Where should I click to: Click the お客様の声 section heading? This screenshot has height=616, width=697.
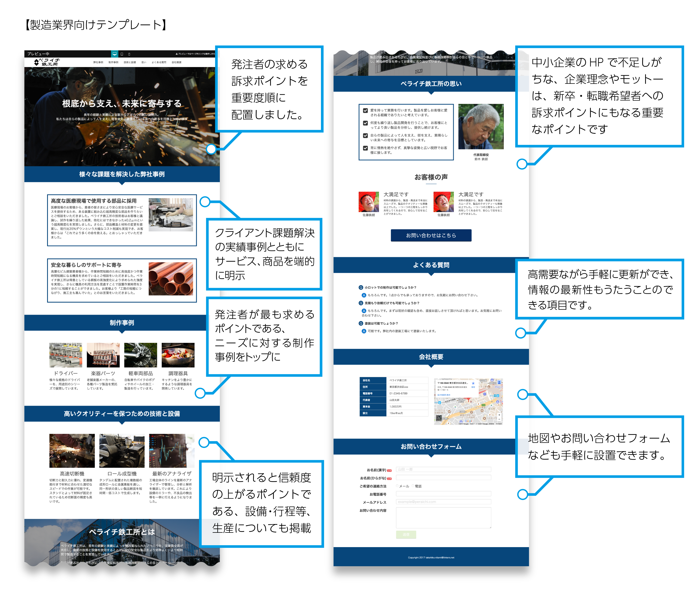431,177
